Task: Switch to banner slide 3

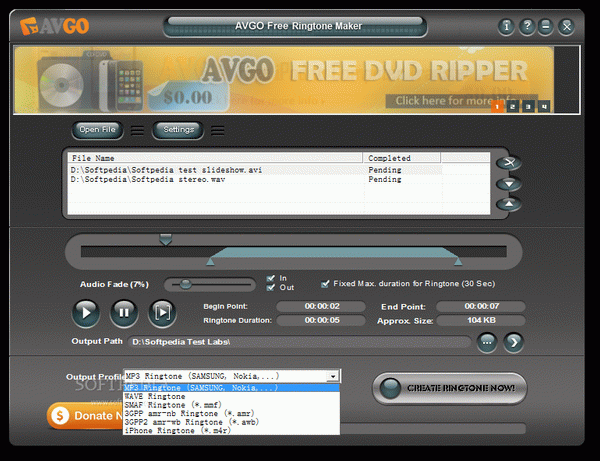Action: point(528,107)
